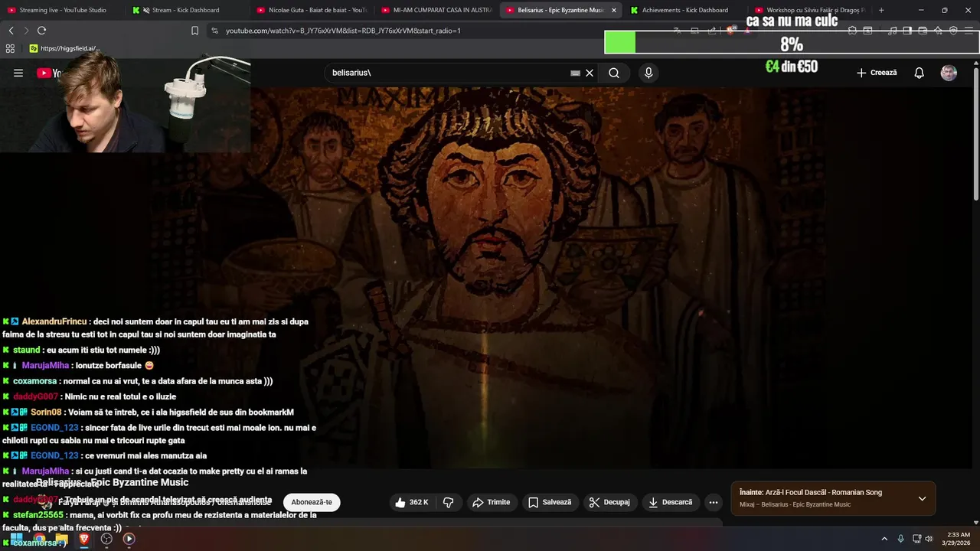
Task: Open extensions puzzle icon in toolbar
Action: click(x=852, y=31)
